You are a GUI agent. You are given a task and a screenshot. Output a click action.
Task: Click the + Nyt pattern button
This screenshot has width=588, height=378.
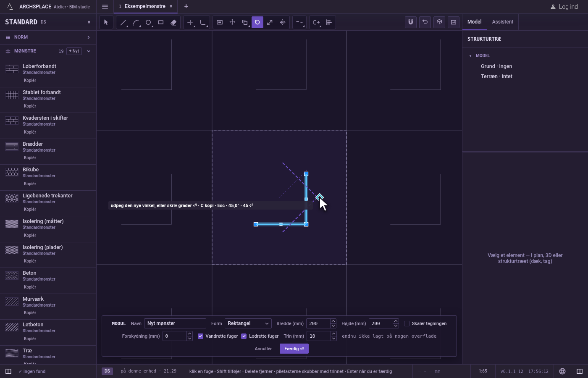(74, 51)
